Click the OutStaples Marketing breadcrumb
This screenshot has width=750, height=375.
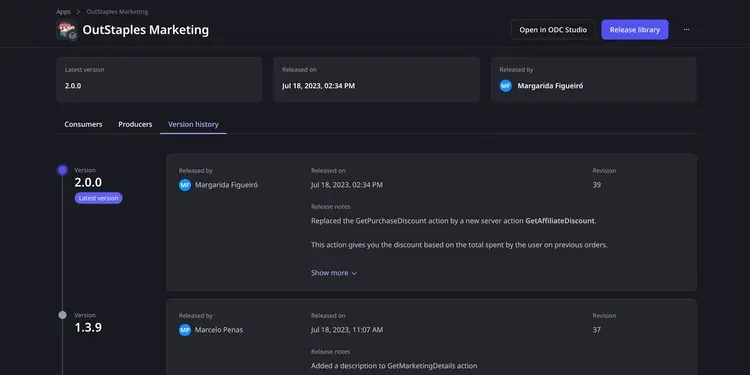pyautogui.click(x=117, y=11)
